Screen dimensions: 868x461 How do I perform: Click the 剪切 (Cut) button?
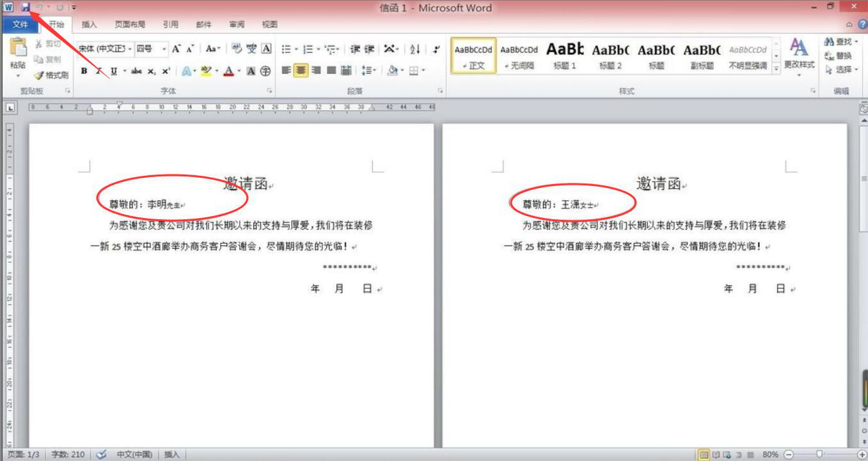49,43
